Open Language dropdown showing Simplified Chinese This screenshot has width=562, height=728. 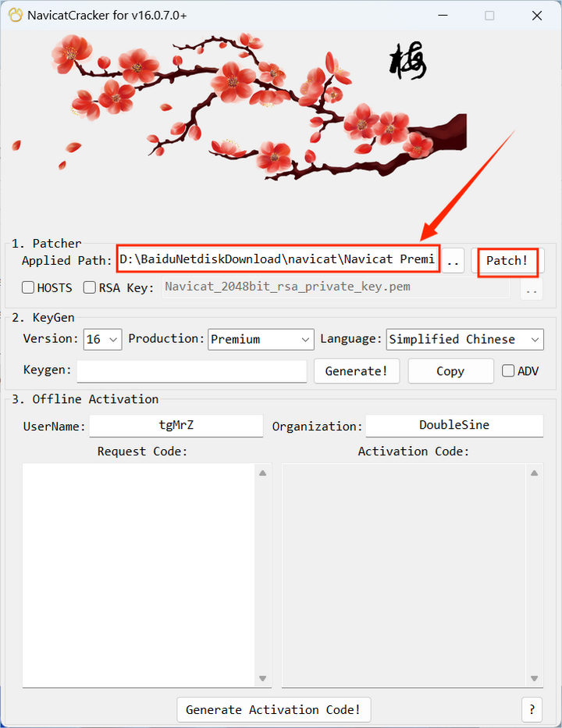tap(464, 339)
